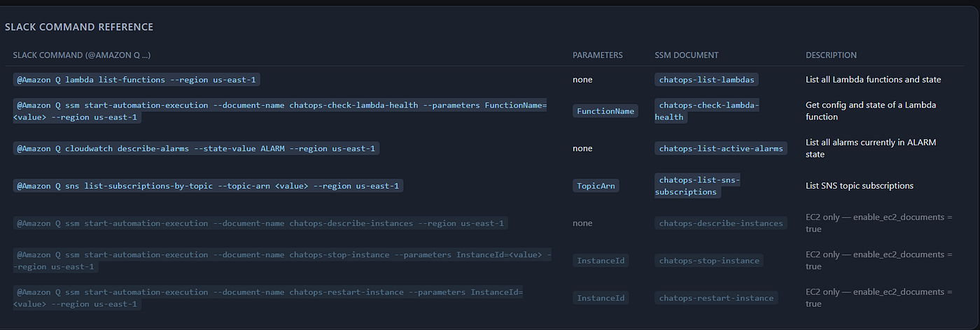The width and height of the screenshot is (980, 330).
Task: Click 'none' parameter in describe-alarms row
Action: [582, 148]
